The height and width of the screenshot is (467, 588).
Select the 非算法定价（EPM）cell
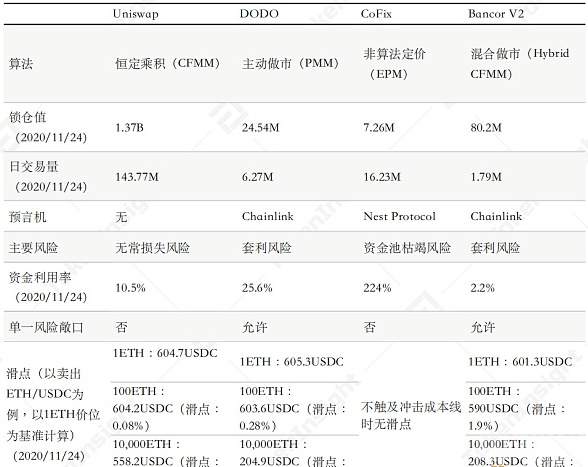[x=394, y=64]
